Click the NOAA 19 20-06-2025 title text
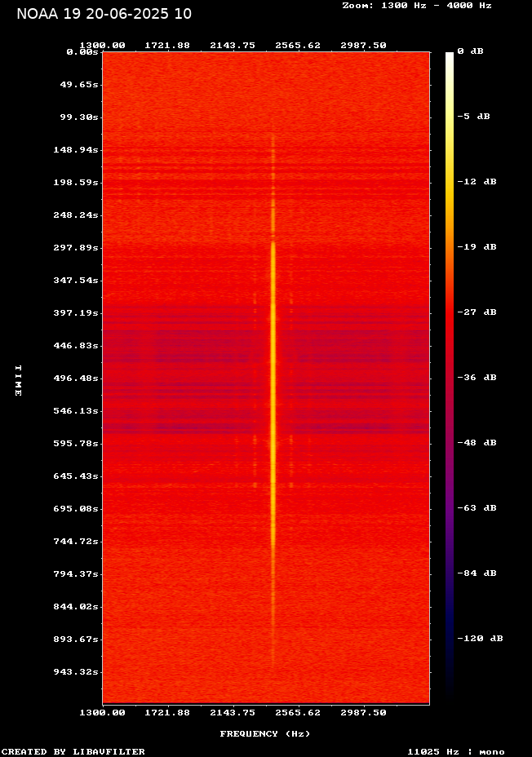532x757 pixels. 104,14
